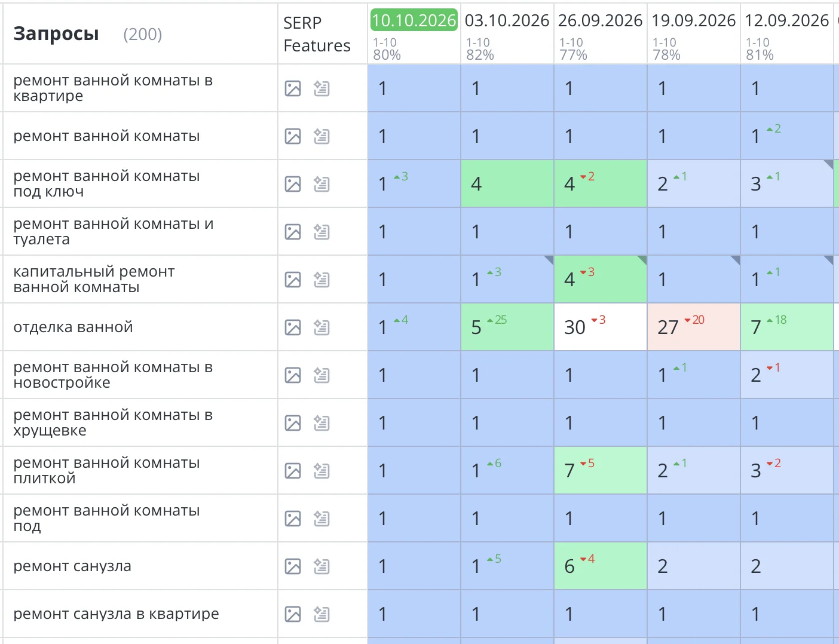The height and width of the screenshot is (644, 839).
Task: Click the '80%' top-10 share under 10.10.2026
Action: tap(387, 55)
